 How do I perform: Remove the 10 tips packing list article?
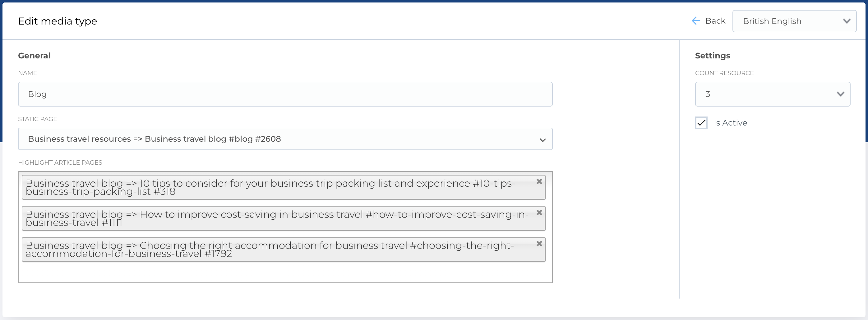(x=539, y=181)
